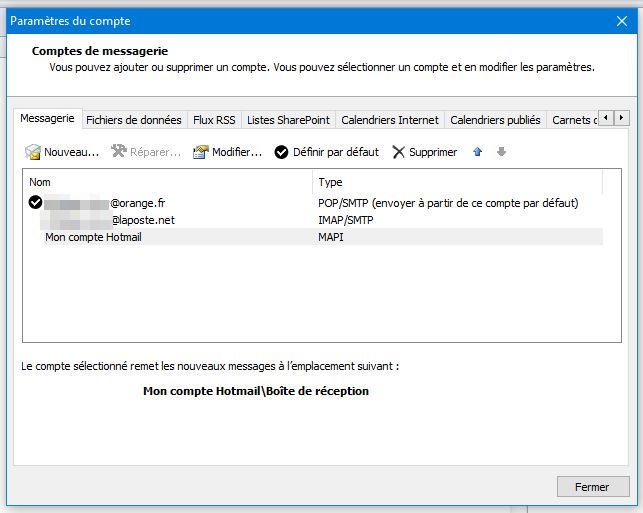Open the partially visible Carnets tab
This screenshot has width=643, height=513.
[572, 120]
